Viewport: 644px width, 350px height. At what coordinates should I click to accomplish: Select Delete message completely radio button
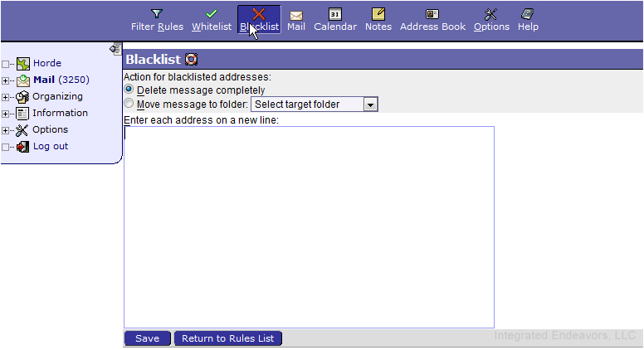coord(129,89)
